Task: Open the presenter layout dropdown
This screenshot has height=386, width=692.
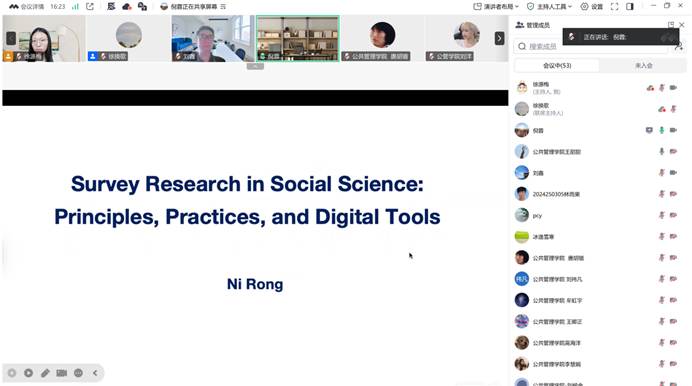Action: (496, 7)
